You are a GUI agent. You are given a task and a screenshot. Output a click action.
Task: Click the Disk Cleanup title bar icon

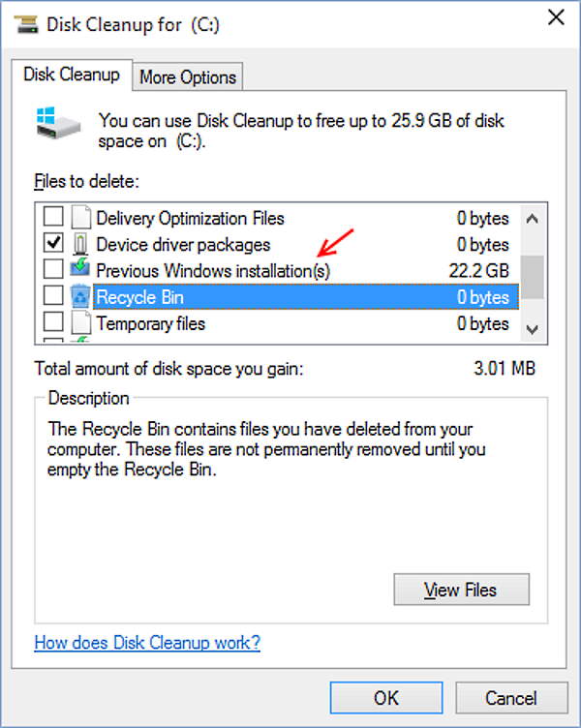pyautogui.click(x=26, y=24)
